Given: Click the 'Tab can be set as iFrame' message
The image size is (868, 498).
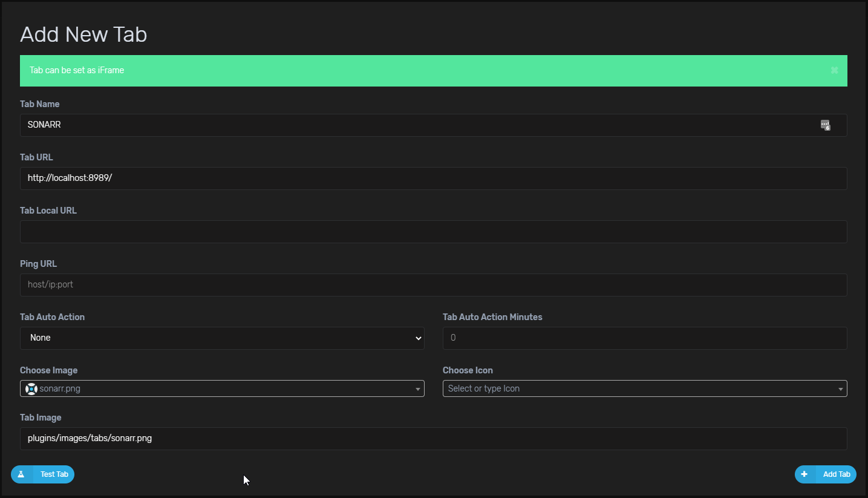Looking at the screenshot, I should tap(77, 70).
